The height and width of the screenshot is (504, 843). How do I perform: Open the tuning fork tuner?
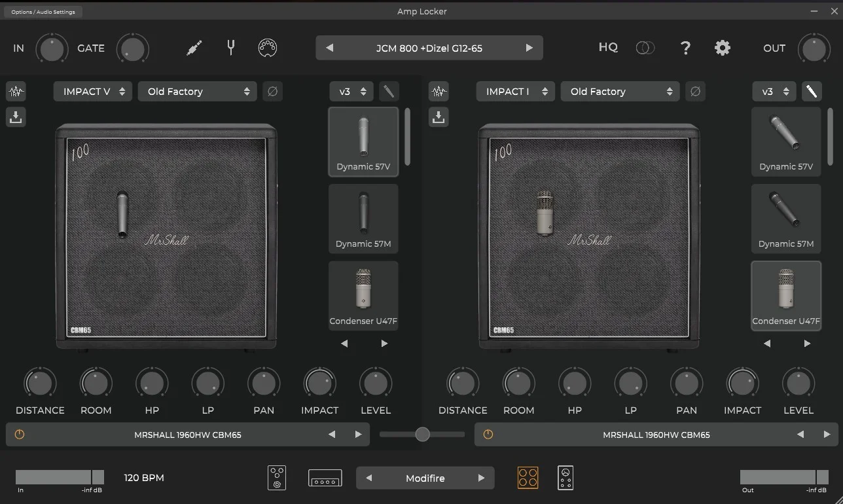tap(230, 47)
